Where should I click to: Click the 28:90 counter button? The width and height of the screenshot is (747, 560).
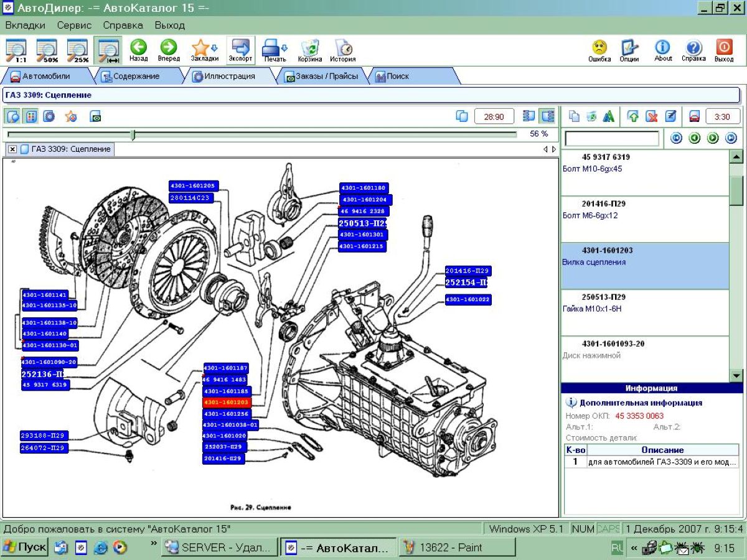[494, 116]
